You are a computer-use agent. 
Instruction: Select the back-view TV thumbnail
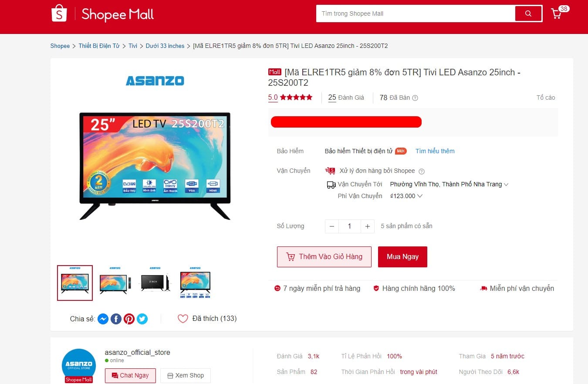tap(155, 283)
